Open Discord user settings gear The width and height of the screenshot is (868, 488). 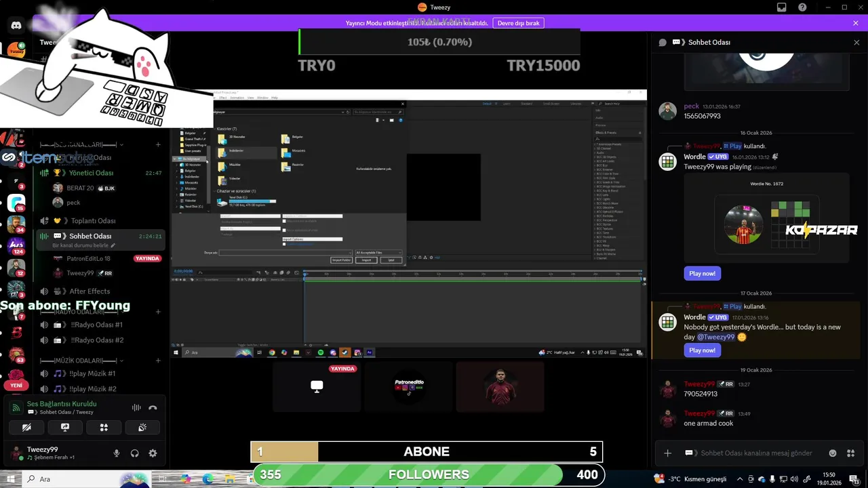click(x=153, y=453)
